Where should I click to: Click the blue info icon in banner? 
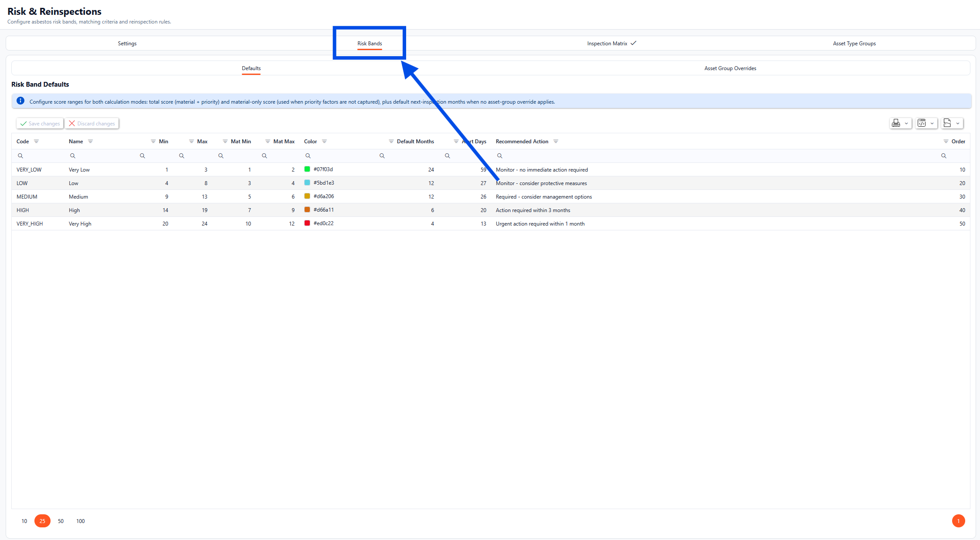pos(20,101)
